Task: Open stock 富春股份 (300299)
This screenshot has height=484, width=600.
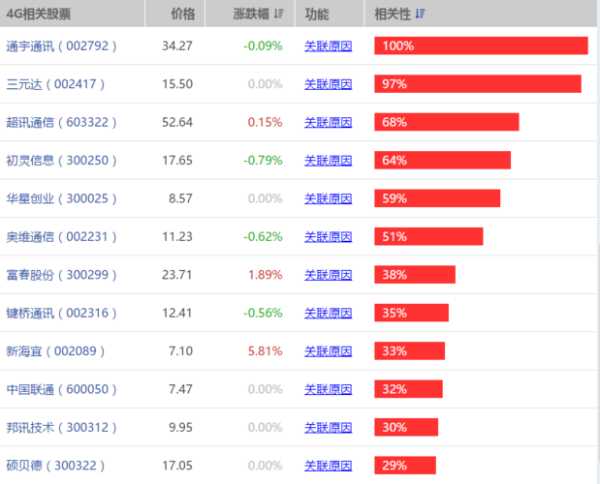Action: tap(61, 275)
